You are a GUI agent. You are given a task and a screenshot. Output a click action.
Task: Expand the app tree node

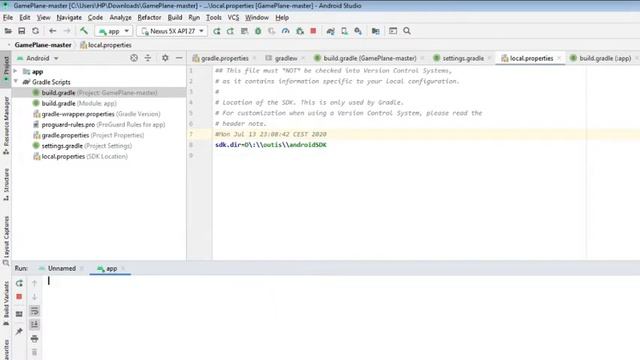16,71
